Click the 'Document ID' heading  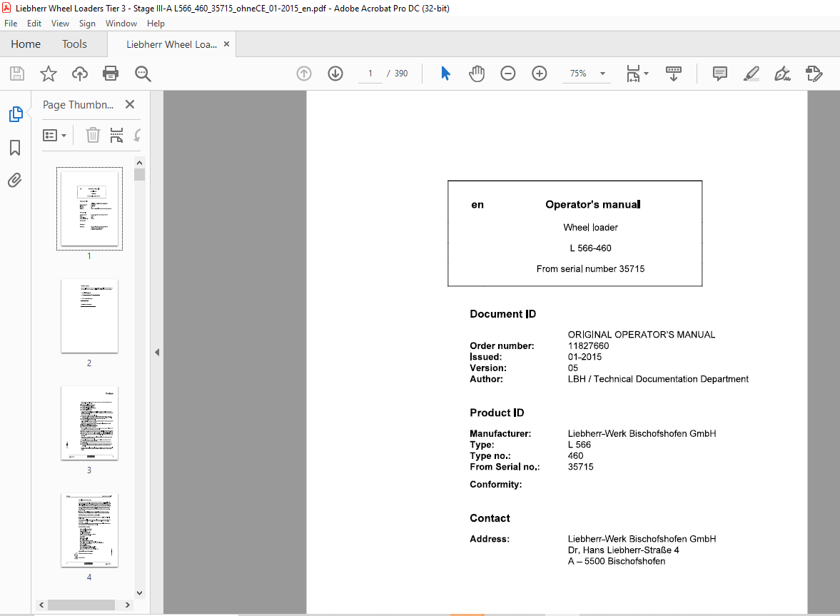point(502,314)
